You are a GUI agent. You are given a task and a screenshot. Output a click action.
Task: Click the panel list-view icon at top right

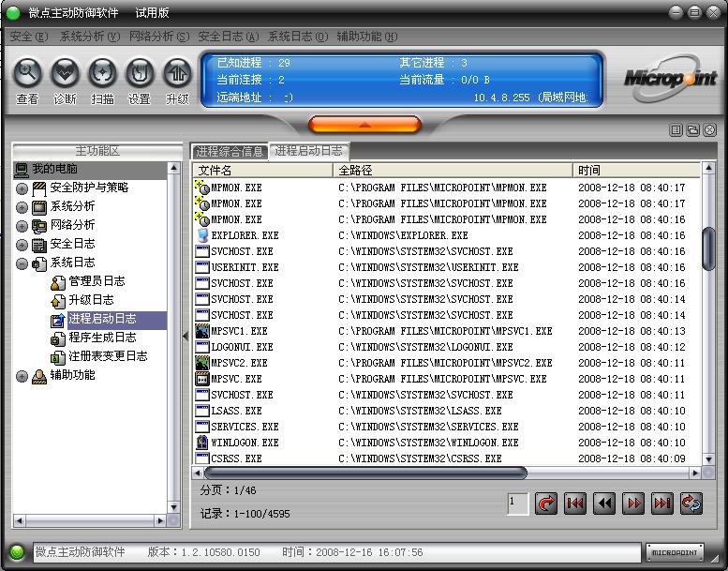coord(676,130)
